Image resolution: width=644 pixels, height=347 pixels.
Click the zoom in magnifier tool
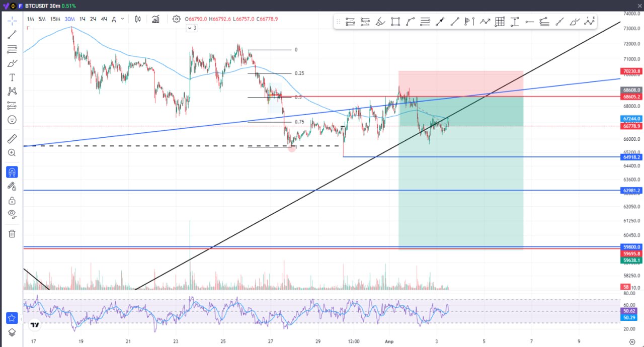click(12, 153)
